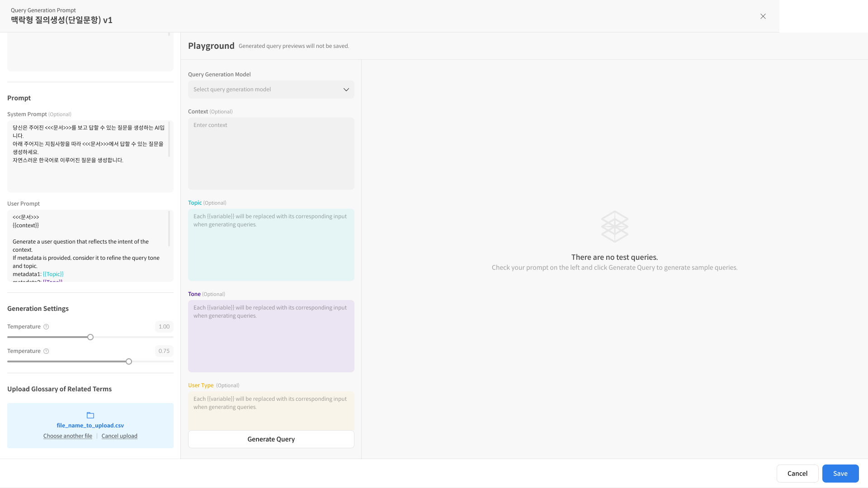868x488 pixels.
Task: Click the file_name_to_upload.csv file name
Action: click(x=90, y=426)
